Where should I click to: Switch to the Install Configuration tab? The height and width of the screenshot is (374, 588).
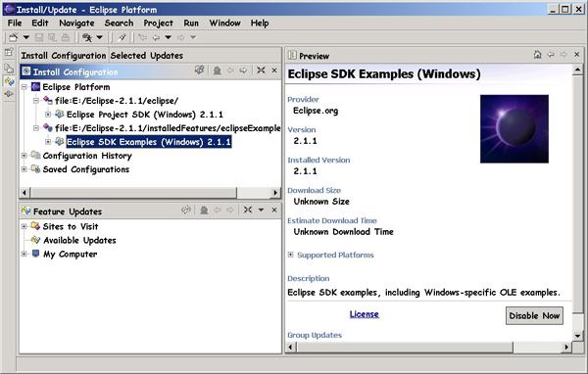[64, 56]
